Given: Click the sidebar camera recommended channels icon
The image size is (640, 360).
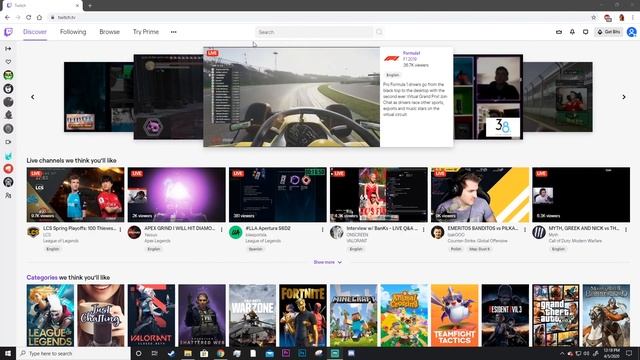Looking at the screenshot, I should (x=8, y=142).
